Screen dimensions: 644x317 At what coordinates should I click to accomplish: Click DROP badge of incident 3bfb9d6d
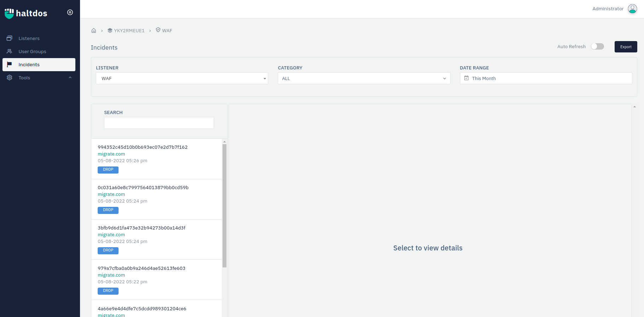tap(108, 250)
